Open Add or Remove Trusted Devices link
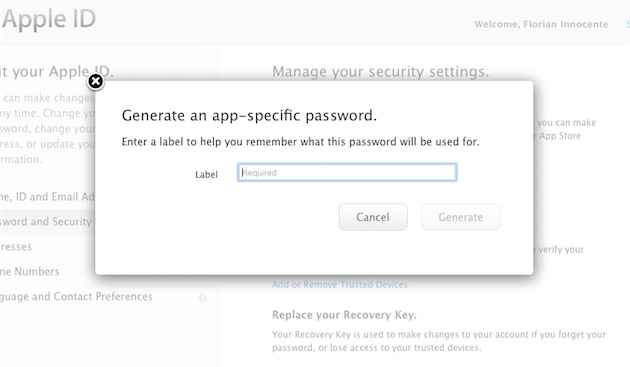The width and height of the screenshot is (630, 367). 340,285
